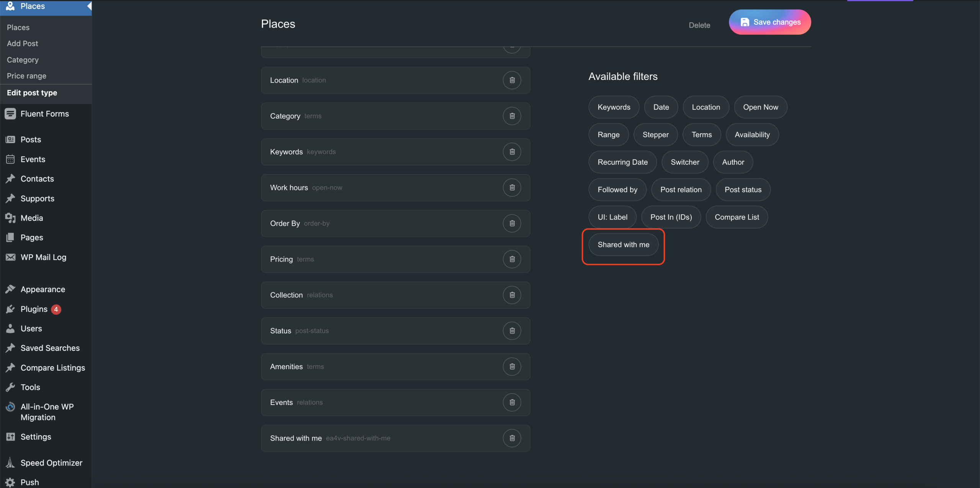Screen dimensions: 980x488
Task: Delete the Location filter with trash icon
Action: click(x=512, y=80)
